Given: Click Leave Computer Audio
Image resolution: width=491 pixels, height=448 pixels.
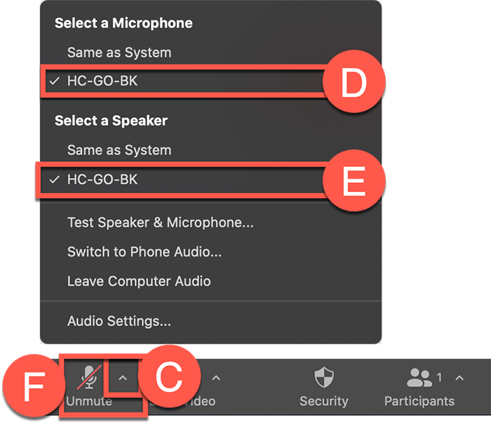Looking at the screenshot, I should point(139,281).
